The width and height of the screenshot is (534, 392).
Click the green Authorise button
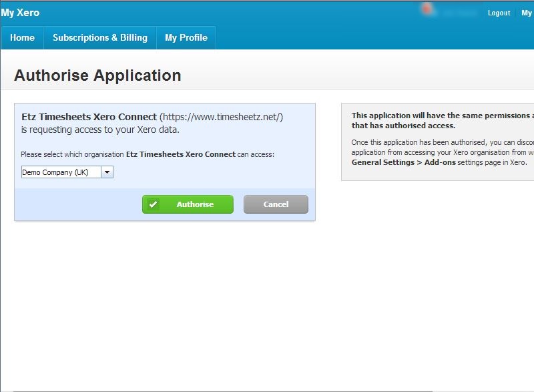(188, 204)
